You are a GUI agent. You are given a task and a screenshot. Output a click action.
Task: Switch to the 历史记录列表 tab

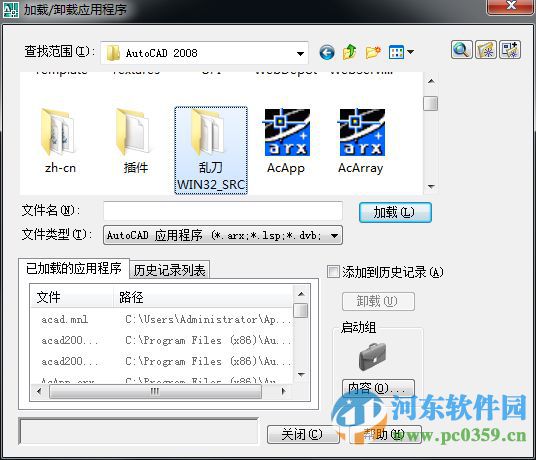pos(170,270)
